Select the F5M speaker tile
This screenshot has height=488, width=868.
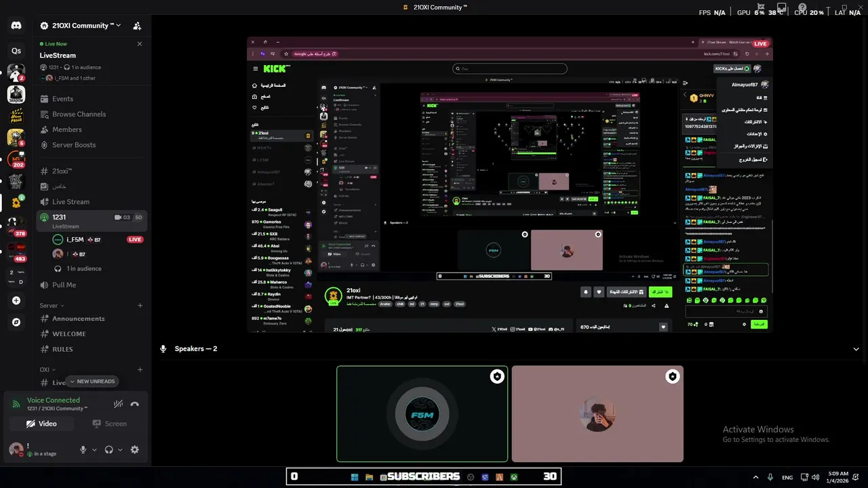tap(422, 414)
